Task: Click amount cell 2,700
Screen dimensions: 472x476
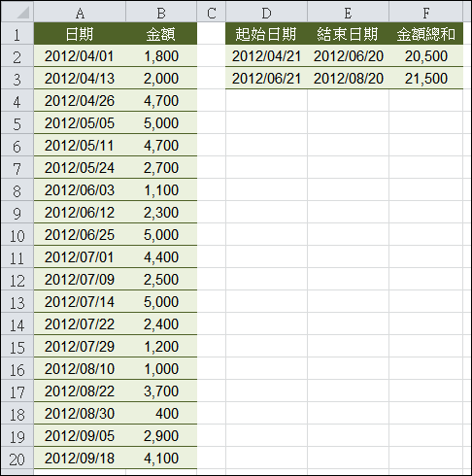Action: tap(161, 168)
